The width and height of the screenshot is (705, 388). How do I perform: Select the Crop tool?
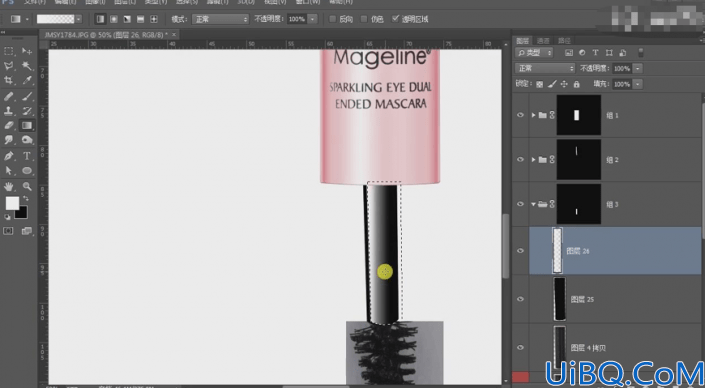pos(9,80)
